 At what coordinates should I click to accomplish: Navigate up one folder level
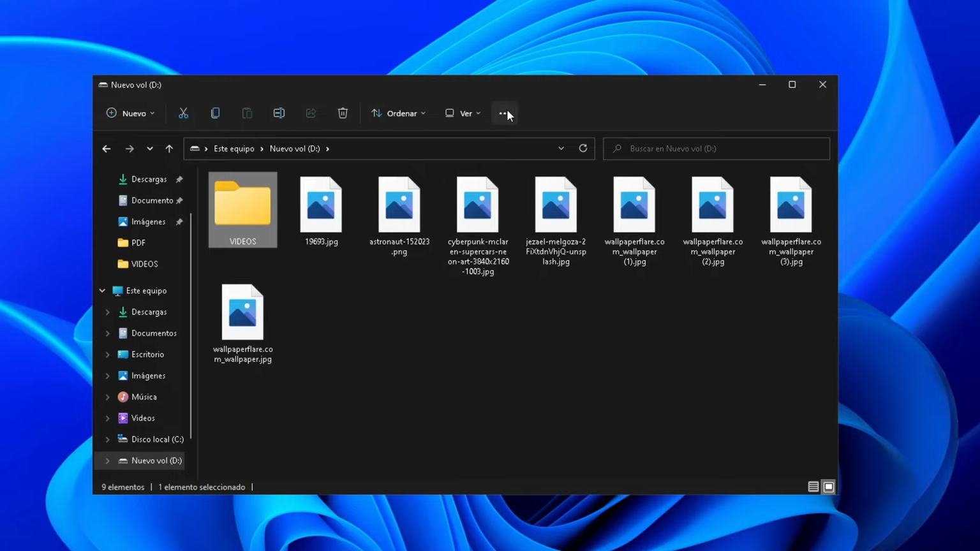(x=169, y=148)
